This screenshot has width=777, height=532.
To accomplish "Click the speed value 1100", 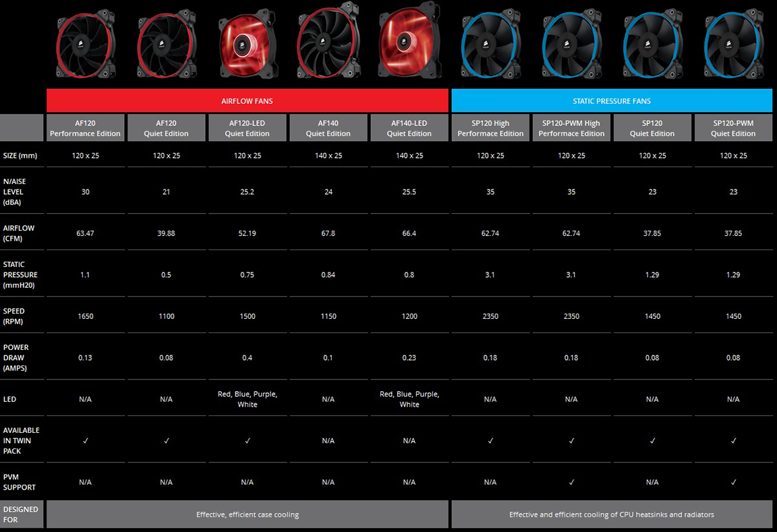I will pyautogui.click(x=167, y=316).
